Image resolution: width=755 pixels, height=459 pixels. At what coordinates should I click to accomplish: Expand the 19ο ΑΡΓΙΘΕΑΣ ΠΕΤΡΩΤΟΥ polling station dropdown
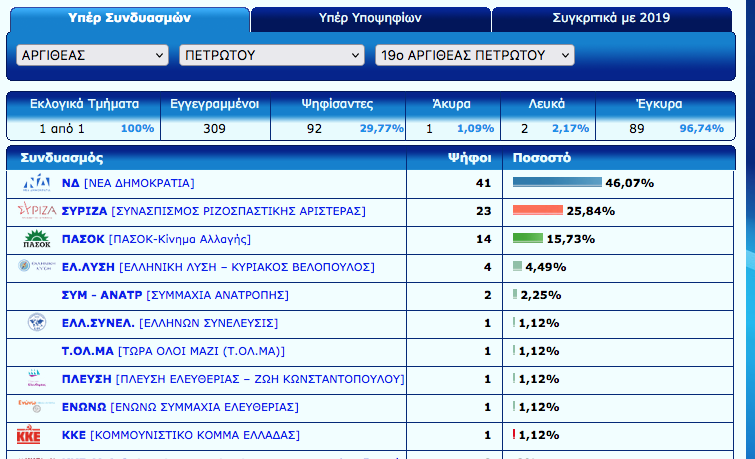[474, 56]
